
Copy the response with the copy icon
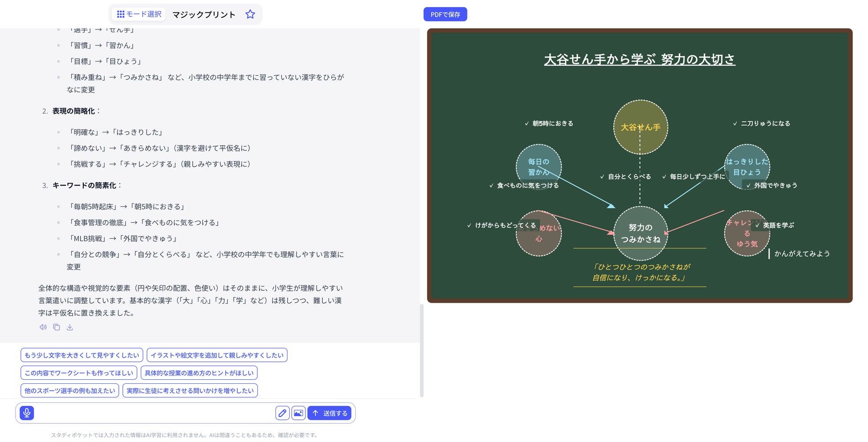[57, 327]
